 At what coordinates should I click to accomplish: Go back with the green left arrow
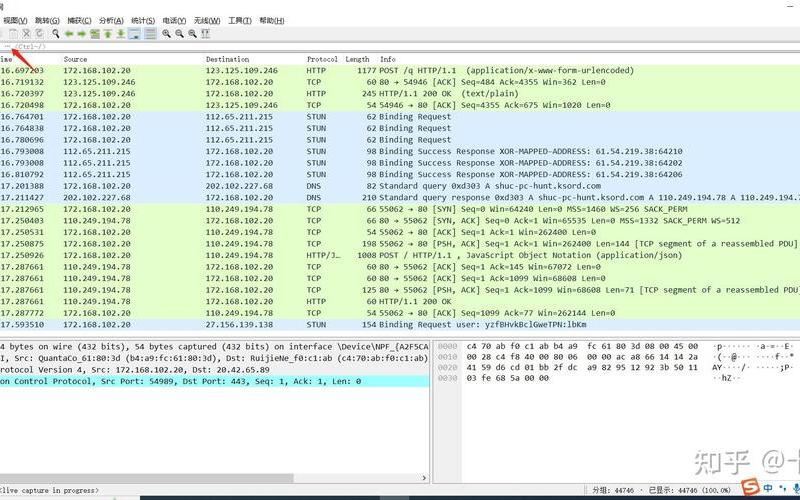tap(69, 34)
